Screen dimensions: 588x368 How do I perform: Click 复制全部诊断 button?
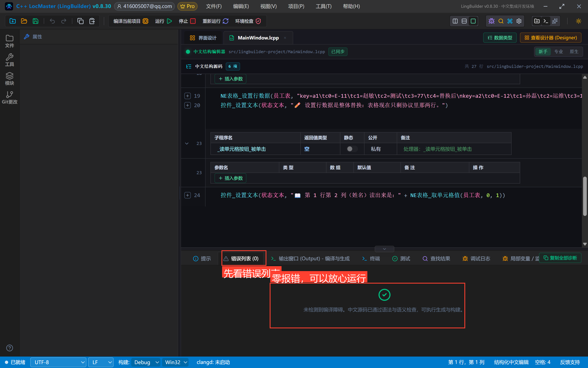560,258
